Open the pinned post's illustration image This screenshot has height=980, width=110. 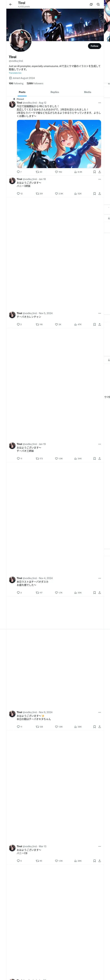pos(59,144)
